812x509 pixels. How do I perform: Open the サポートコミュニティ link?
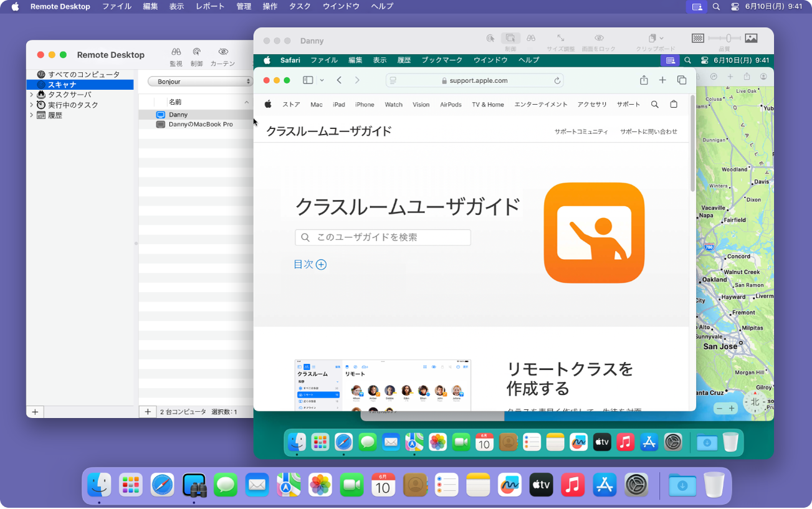coord(582,131)
